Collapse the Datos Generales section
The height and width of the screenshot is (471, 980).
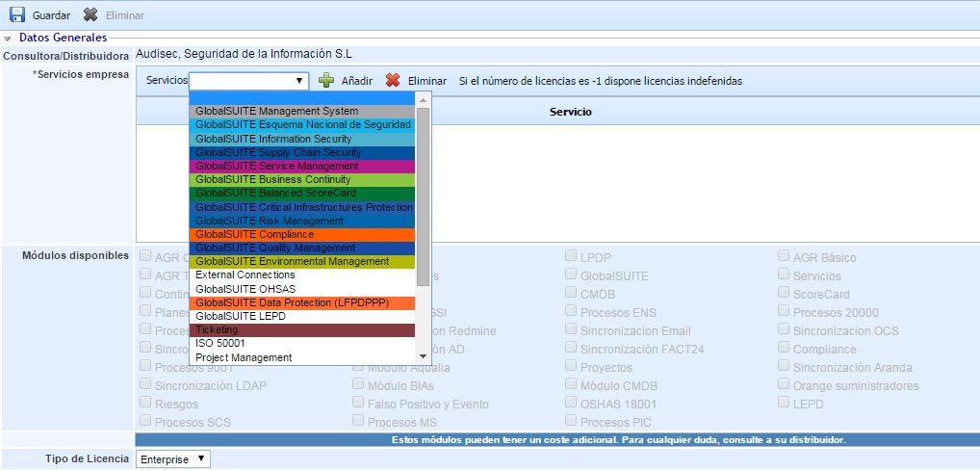point(8,39)
